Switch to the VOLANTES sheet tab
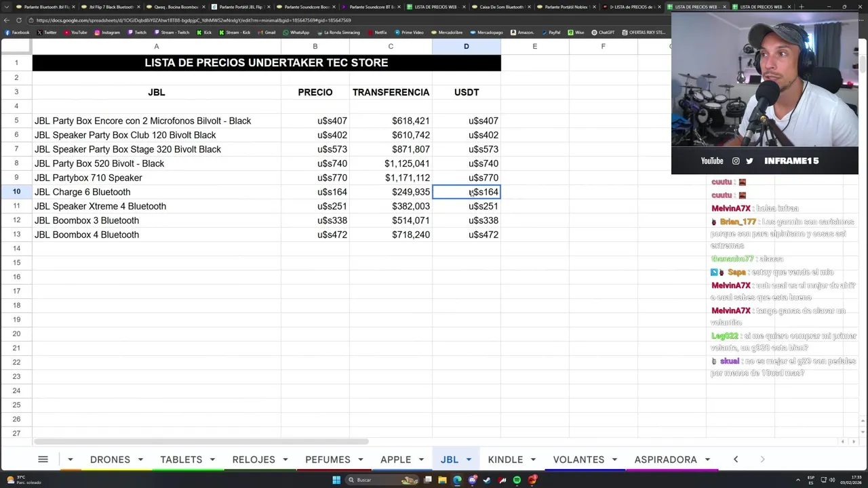 (578, 460)
